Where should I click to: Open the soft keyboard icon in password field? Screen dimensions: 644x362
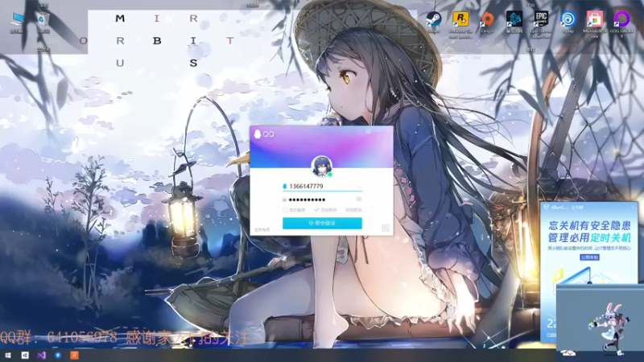[358, 199]
